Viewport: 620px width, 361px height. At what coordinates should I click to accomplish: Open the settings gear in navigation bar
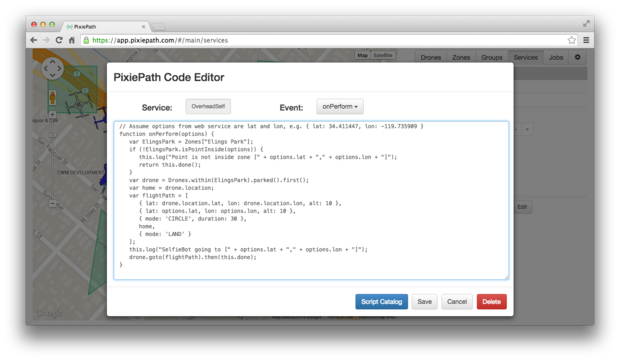[577, 57]
